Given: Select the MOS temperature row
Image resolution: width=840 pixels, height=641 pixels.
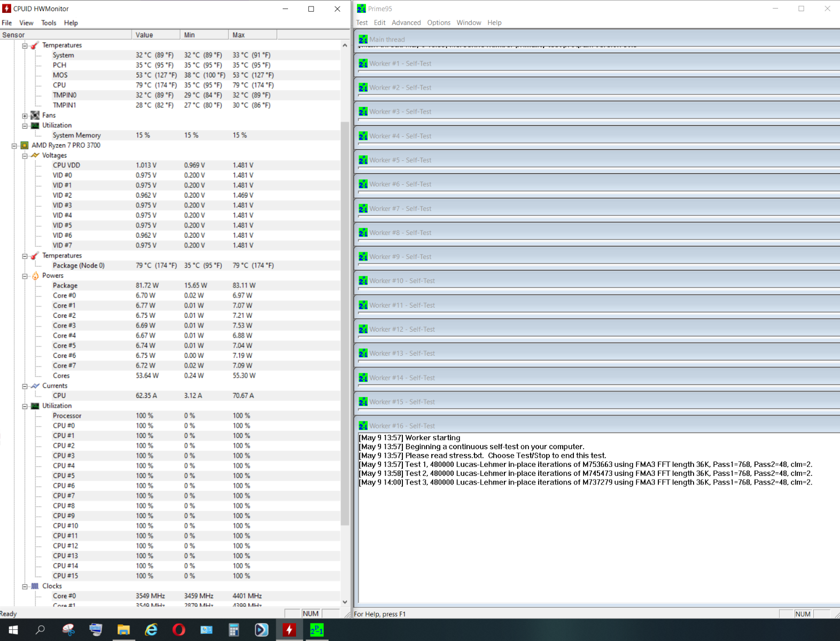Looking at the screenshot, I should pos(170,75).
